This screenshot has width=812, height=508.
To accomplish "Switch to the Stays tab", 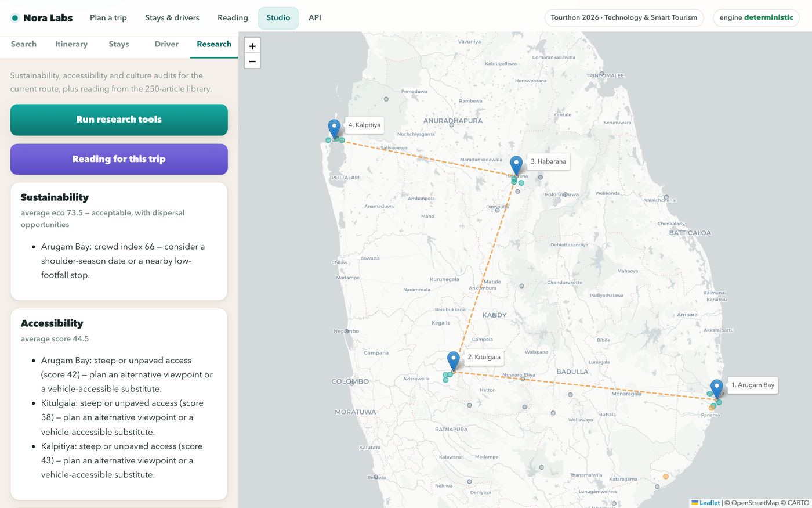I will tap(119, 44).
